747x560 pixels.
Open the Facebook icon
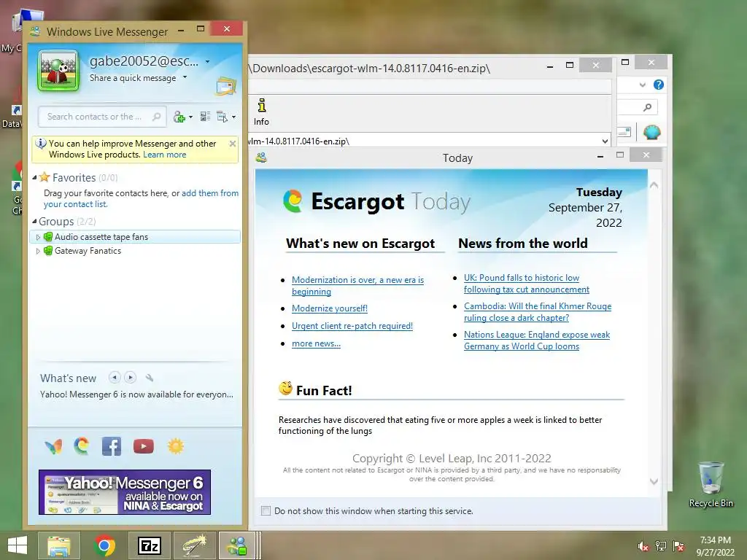(112, 446)
